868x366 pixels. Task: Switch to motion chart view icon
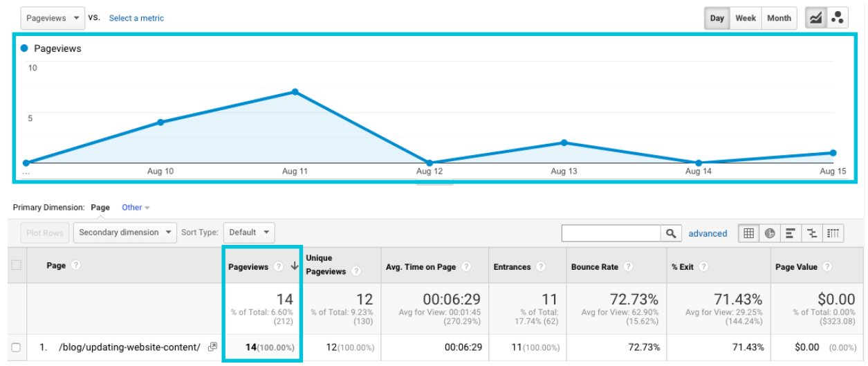click(x=837, y=18)
